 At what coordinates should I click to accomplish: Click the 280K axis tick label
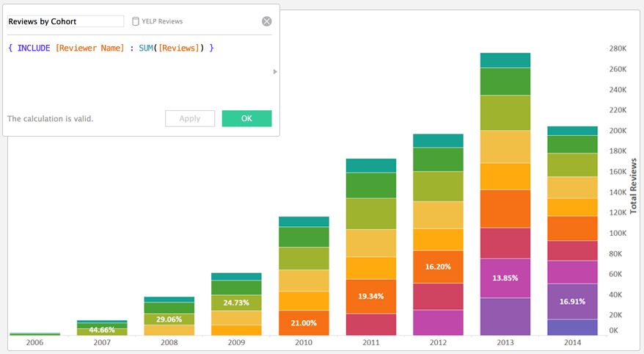618,48
